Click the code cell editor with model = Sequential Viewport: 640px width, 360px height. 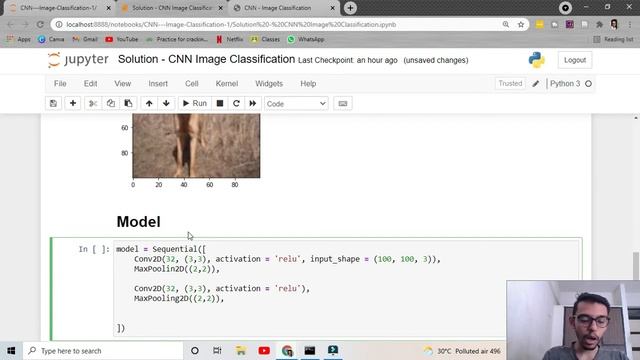point(346,288)
